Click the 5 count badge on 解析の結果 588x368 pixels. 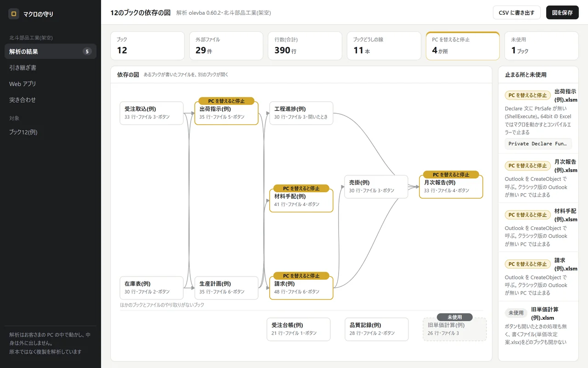coord(87,52)
